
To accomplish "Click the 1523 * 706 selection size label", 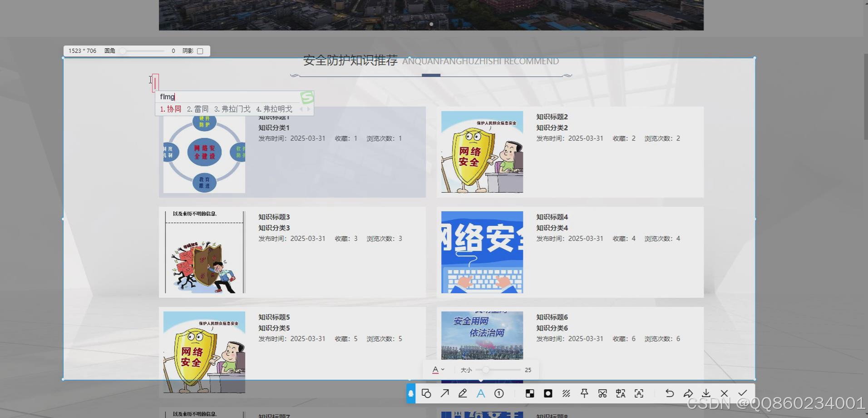I will [82, 51].
